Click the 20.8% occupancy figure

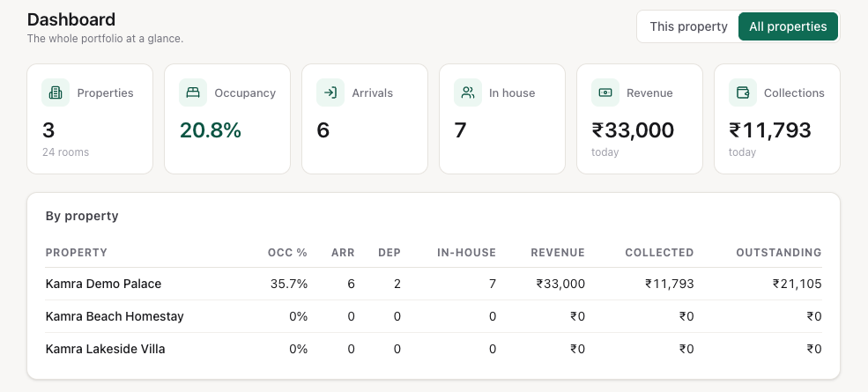[x=211, y=130]
